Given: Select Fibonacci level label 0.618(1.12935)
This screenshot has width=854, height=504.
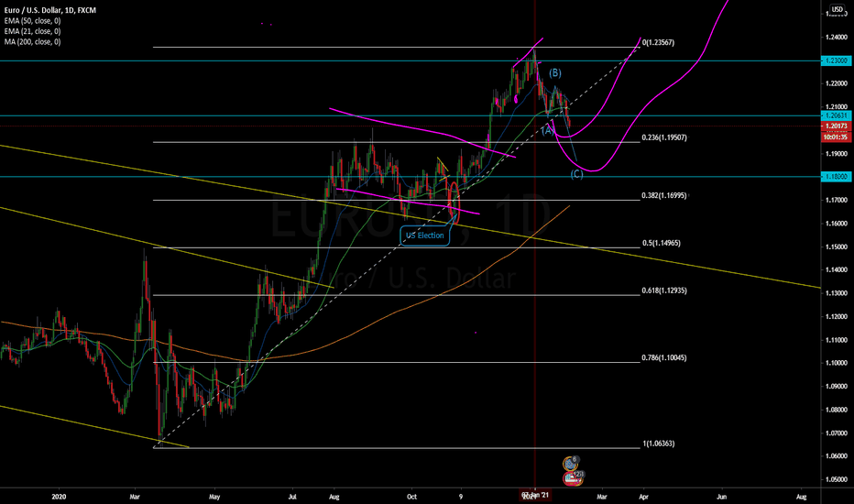Looking at the screenshot, I should pos(664,290).
